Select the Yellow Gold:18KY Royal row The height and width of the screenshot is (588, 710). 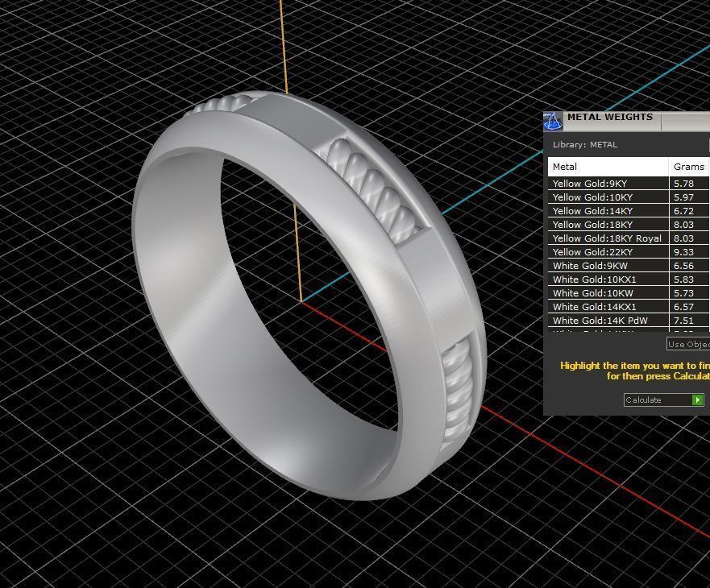[629, 238]
